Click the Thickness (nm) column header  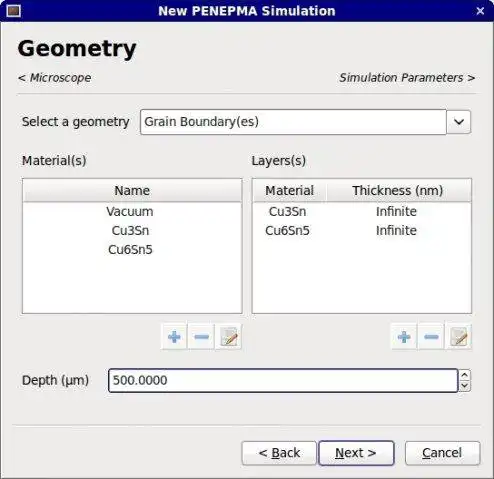[399, 191]
